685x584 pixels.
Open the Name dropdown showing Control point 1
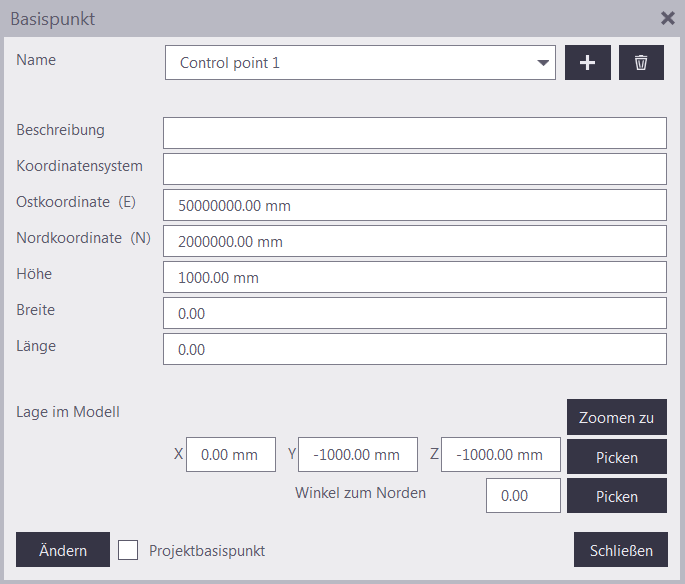tap(360, 63)
